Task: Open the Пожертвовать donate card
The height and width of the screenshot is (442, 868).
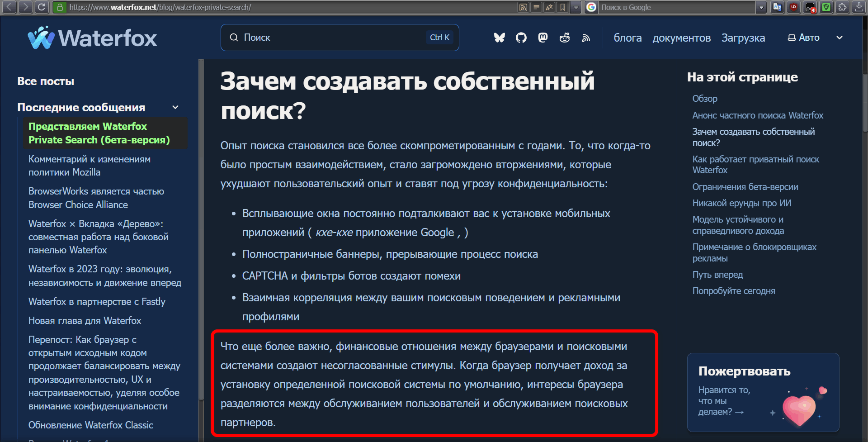Action: pyautogui.click(x=763, y=392)
